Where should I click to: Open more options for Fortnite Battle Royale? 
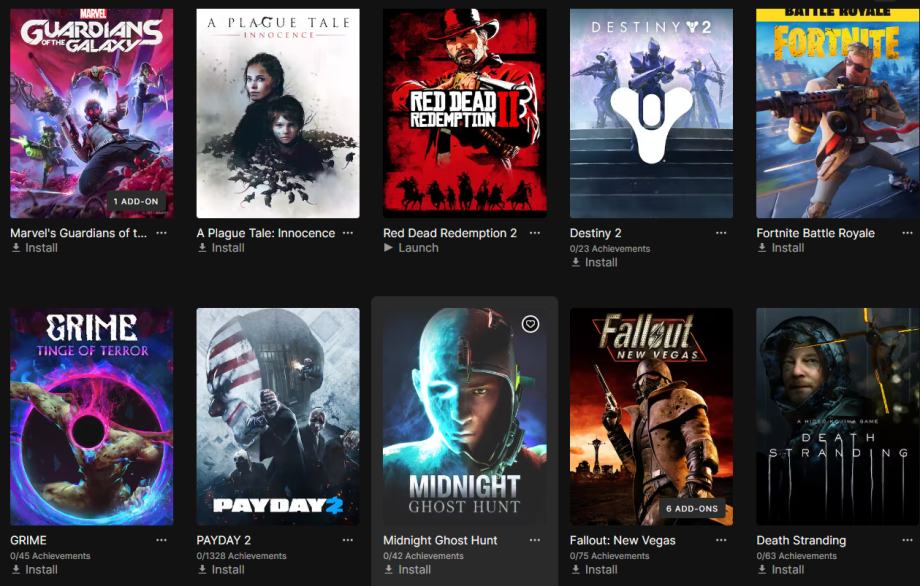pos(908,233)
